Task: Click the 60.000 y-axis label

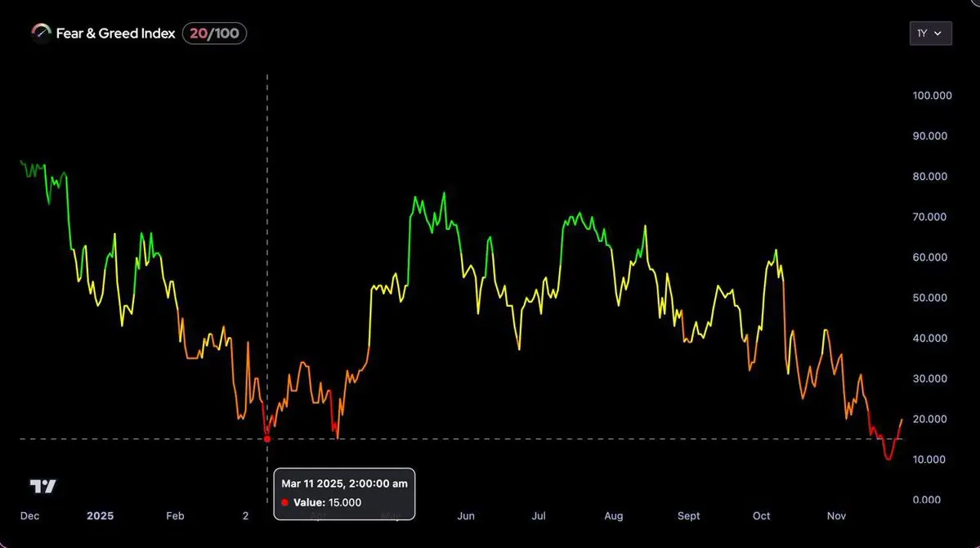Action: 929,257
